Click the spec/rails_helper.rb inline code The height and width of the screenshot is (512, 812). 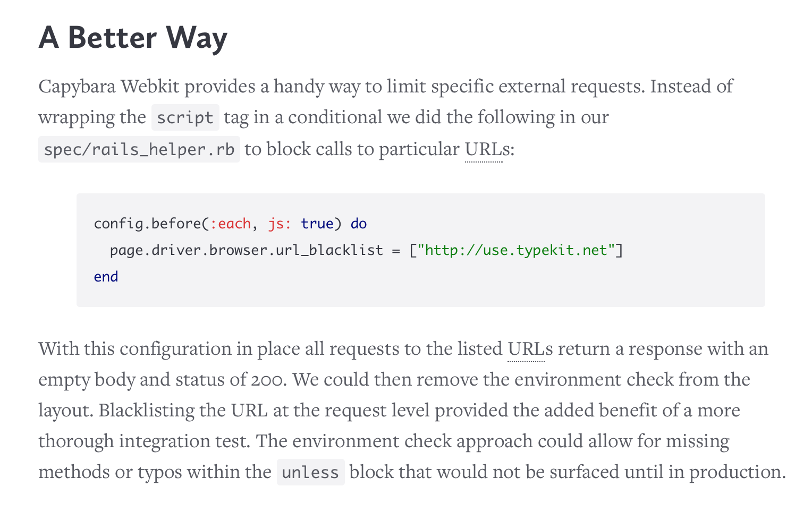pos(139,149)
